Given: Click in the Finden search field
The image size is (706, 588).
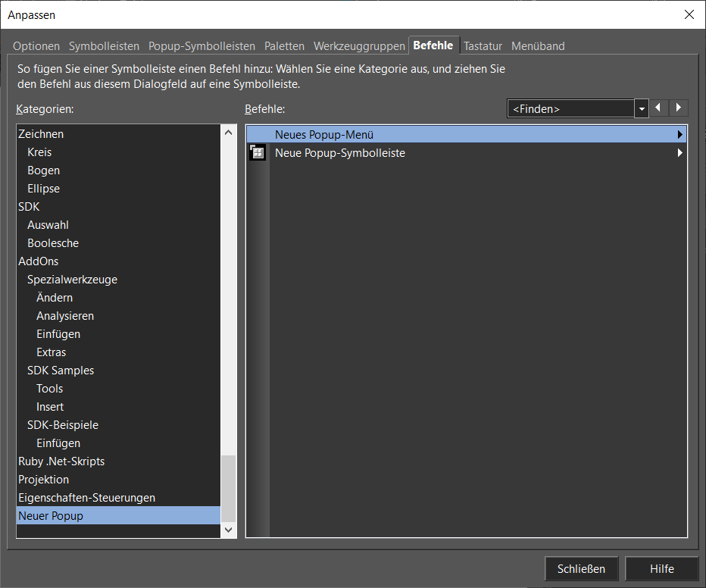Looking at the screenshot, I should (570, 108).
